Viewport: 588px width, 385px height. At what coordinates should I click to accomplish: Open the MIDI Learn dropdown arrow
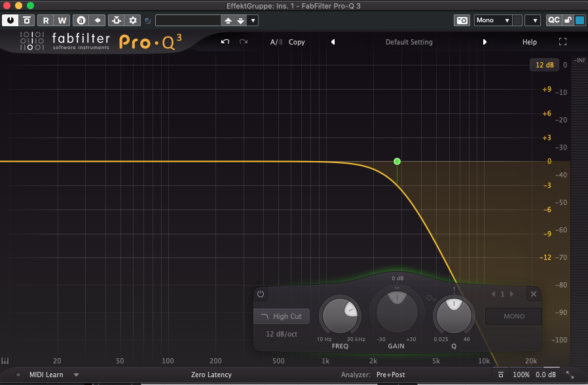pyautogui.click(x=76, y=375)
